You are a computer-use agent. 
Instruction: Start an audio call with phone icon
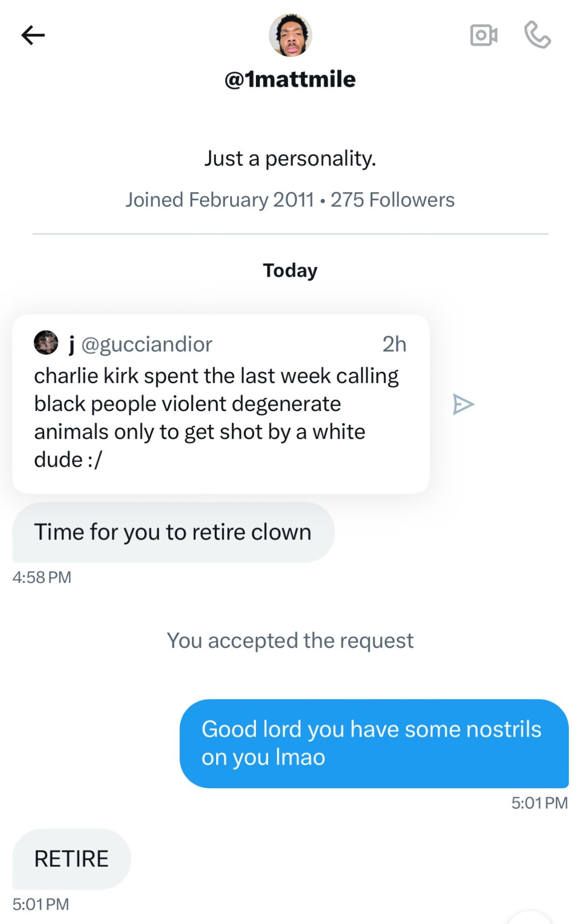537,35
